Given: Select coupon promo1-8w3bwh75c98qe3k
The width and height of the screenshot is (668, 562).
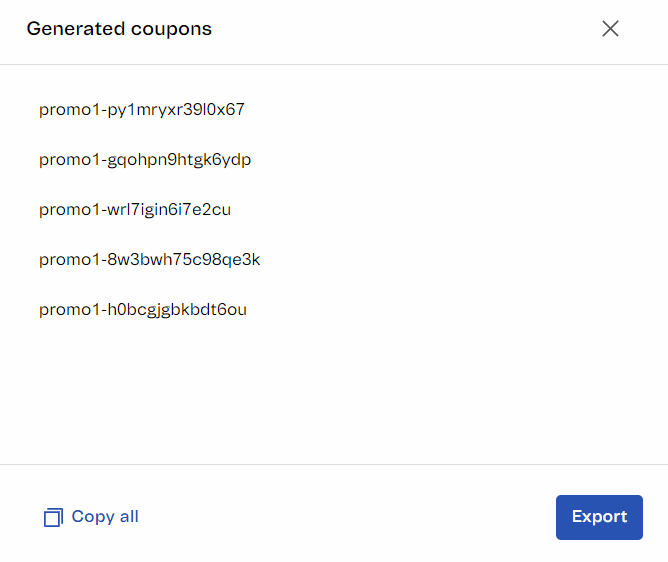Looking at the screenshot, I should [150, 260].
